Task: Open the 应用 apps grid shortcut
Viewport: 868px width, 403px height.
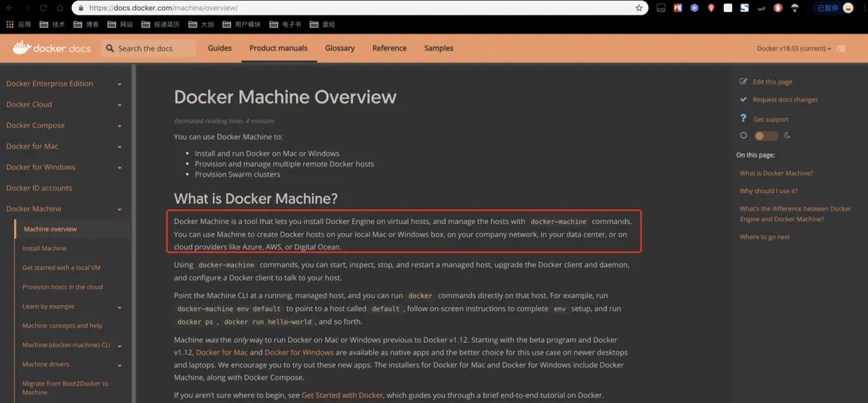Action: (19, 24)
